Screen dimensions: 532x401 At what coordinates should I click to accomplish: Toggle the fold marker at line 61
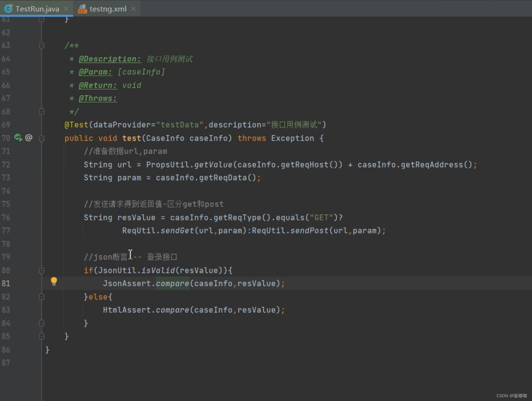[x=42, y=19]
